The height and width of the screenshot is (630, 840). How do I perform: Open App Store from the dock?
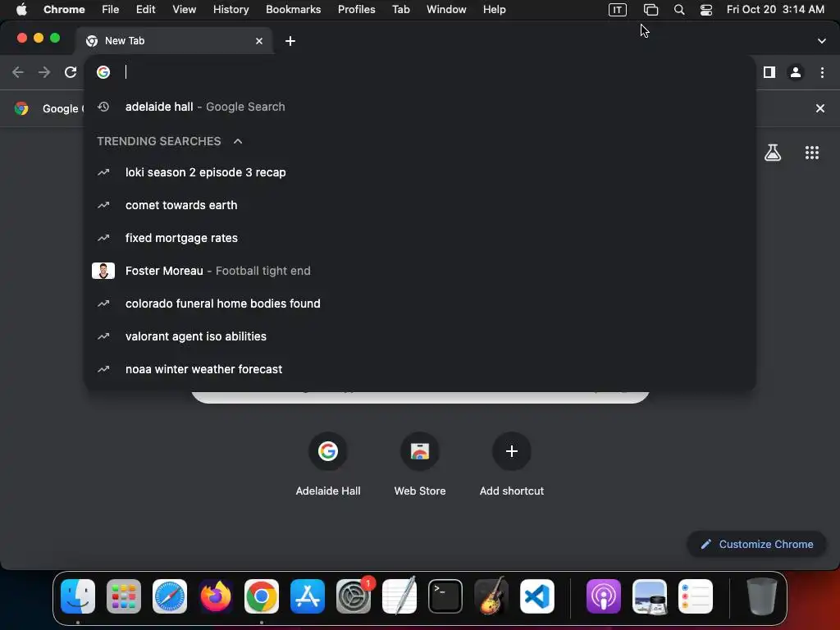point(308,596)
